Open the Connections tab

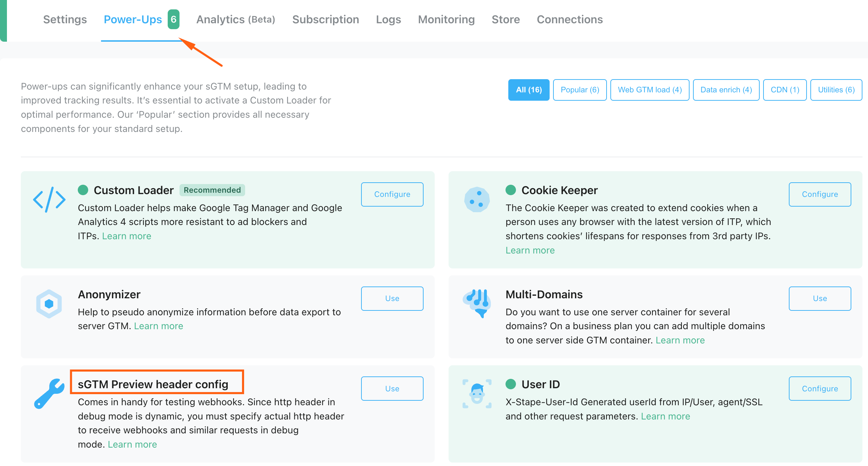coord(570,19)
